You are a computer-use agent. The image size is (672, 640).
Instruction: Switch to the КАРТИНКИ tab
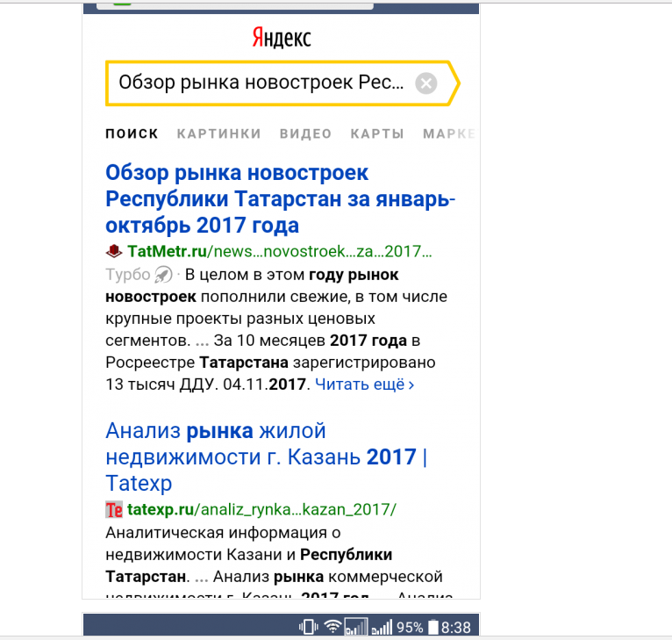point(219,133)
